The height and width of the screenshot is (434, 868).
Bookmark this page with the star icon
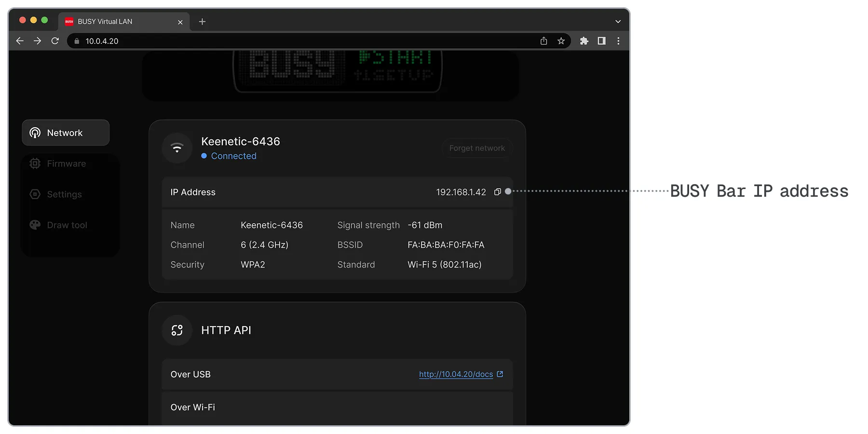[x=561, y=41]
